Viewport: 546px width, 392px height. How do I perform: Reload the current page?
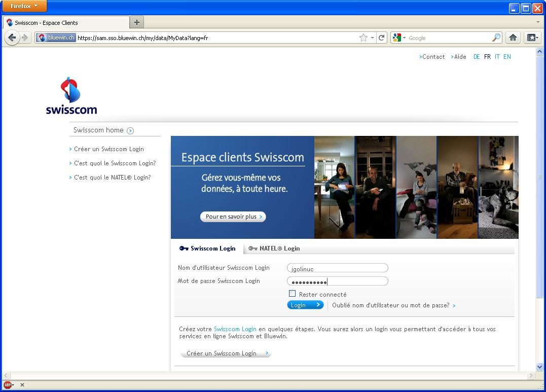click(x=382, y=38)
